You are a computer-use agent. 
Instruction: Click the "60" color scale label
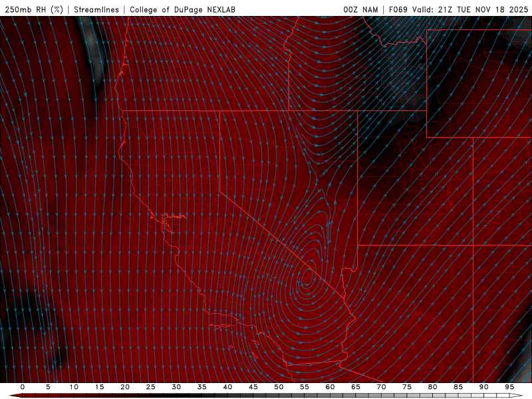330,387
